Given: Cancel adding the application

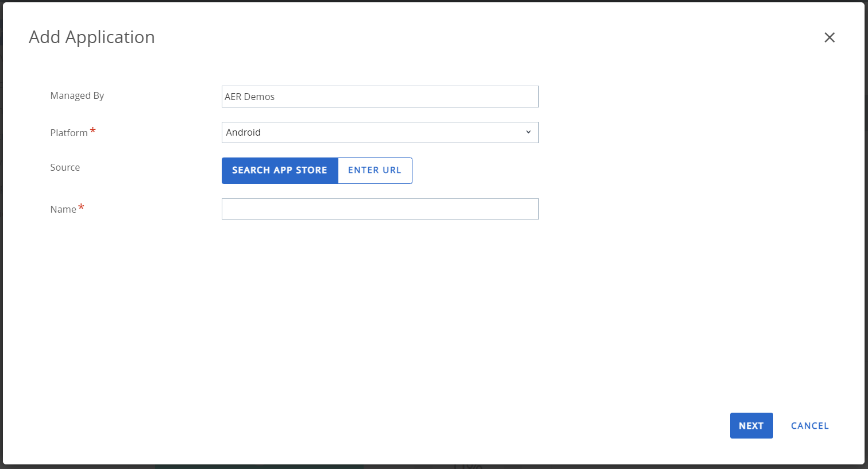Looking at the screenshot, I should pos(809,426).
